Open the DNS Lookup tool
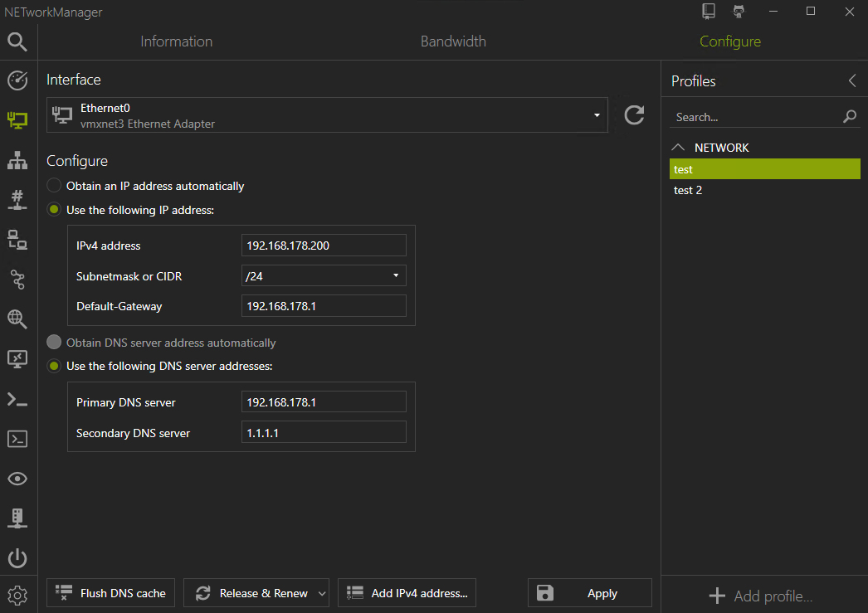The width and height of the screenshot is (868, 613). (x=17, y=319)
